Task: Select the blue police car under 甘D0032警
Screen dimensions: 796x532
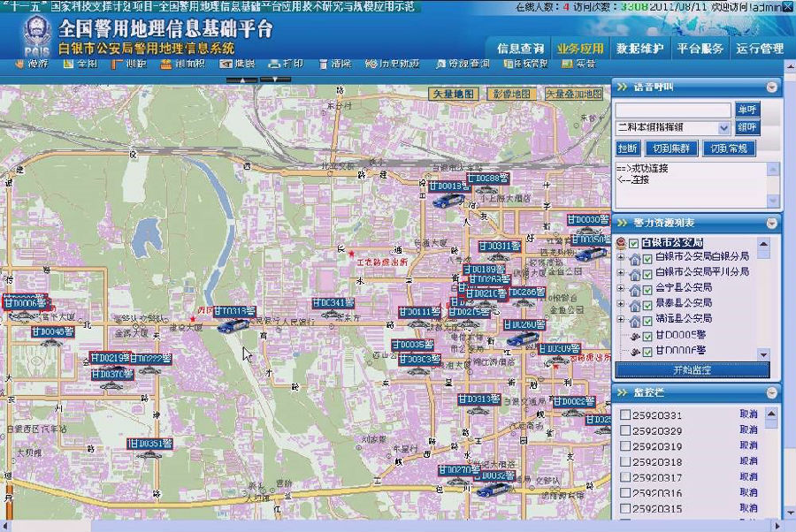Action: pos(493,490)
